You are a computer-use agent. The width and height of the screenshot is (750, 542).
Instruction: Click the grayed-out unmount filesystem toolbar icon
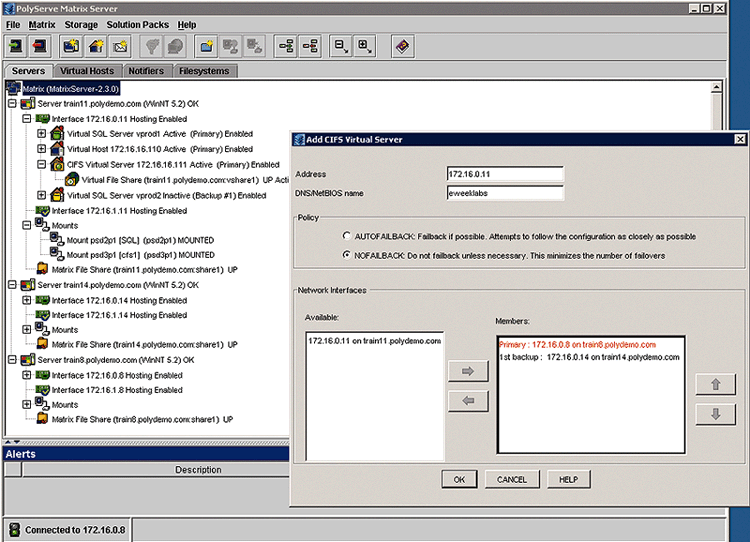pyautogui.click(x=254, y=46)
